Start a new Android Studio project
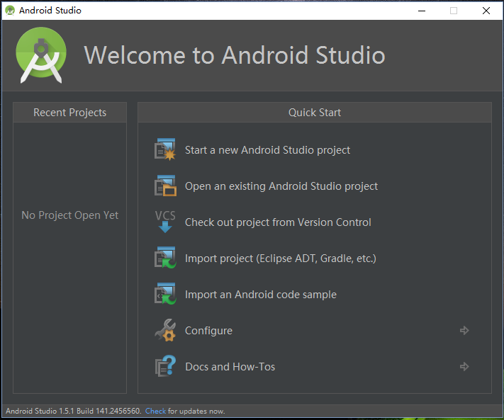 [x=267, y=150]
